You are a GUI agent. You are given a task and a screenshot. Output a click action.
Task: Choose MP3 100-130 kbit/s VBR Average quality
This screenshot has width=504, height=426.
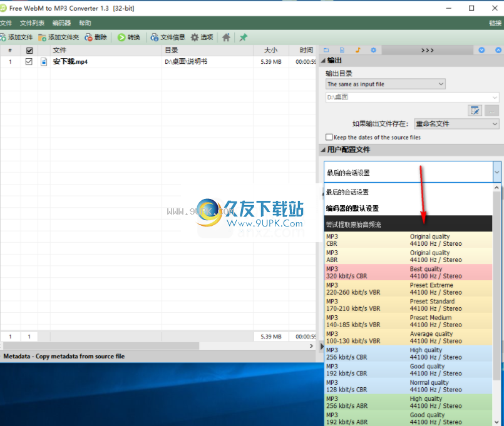408,337
